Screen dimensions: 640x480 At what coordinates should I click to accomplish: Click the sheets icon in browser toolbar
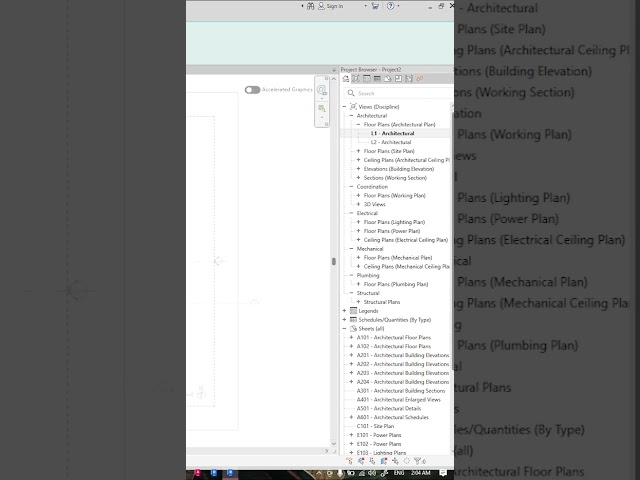pos(388,79)
